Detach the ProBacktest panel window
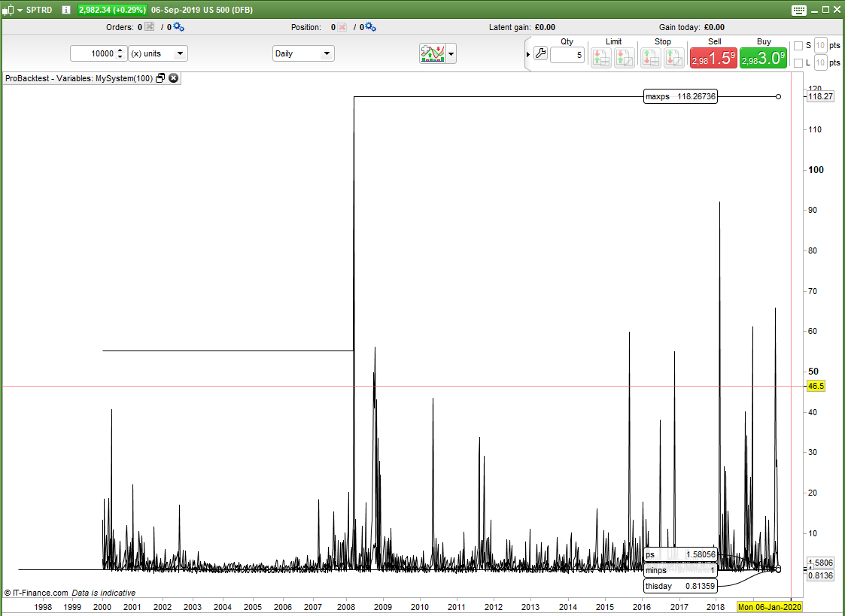This screenshot has height=616, width=845. coord(160,78)
